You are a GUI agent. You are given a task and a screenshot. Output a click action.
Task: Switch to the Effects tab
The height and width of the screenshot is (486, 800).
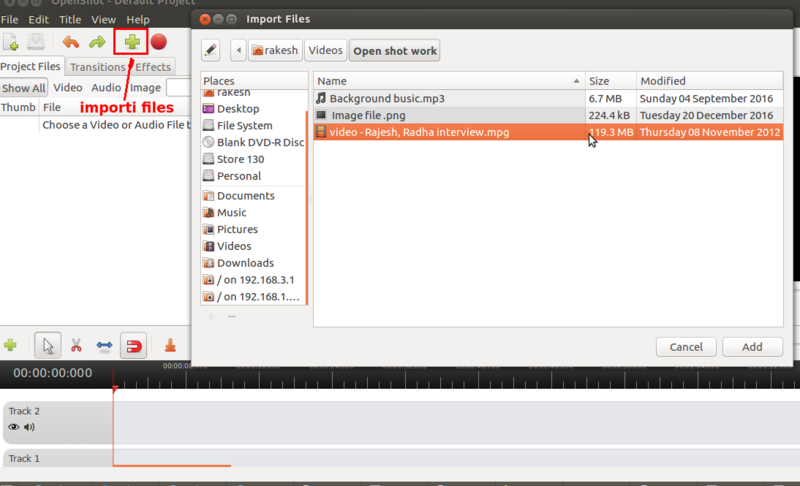coord(153,67)
